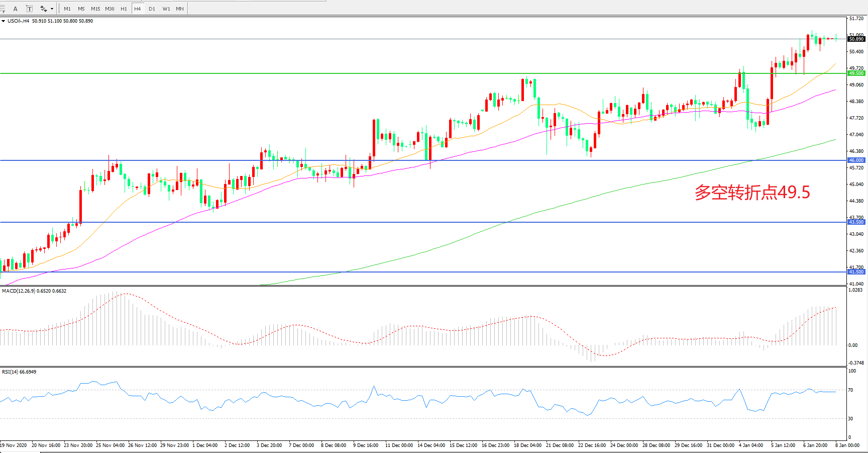The image size is (868, 453).
Task: Switch to M1 timeframe
Action: [x=67, y=9]
